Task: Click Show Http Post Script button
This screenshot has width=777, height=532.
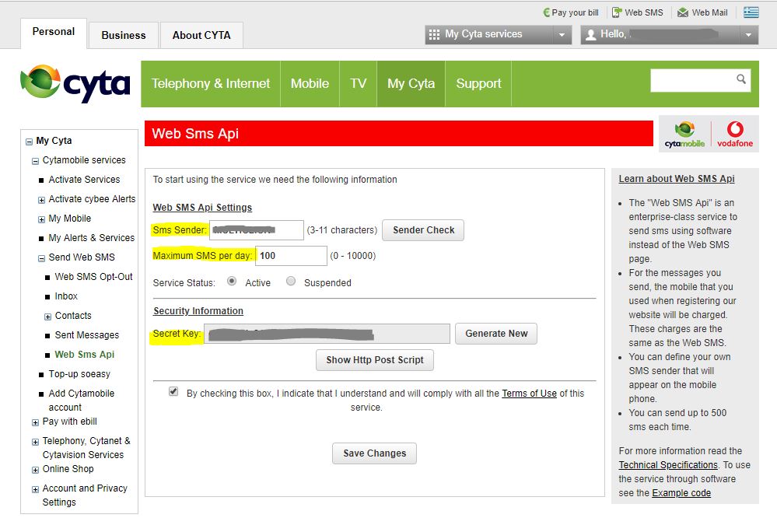Action: (375, 360)
